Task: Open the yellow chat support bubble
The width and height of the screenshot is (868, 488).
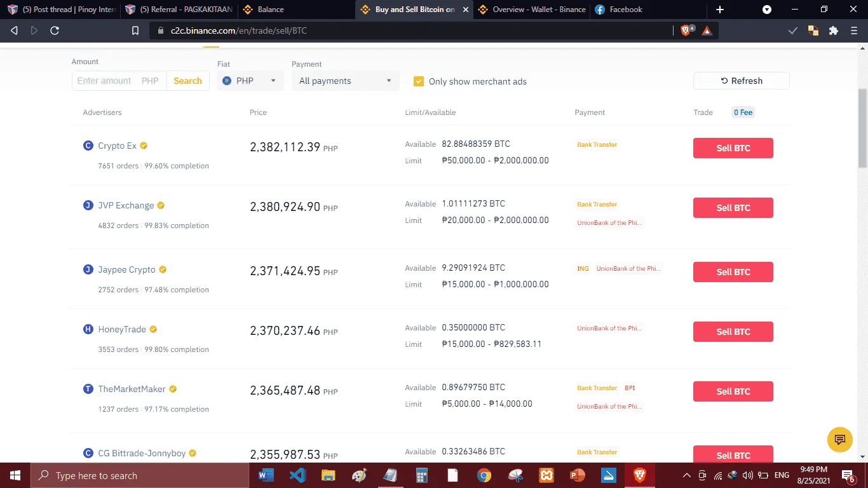Action: [x=840, y=439]
